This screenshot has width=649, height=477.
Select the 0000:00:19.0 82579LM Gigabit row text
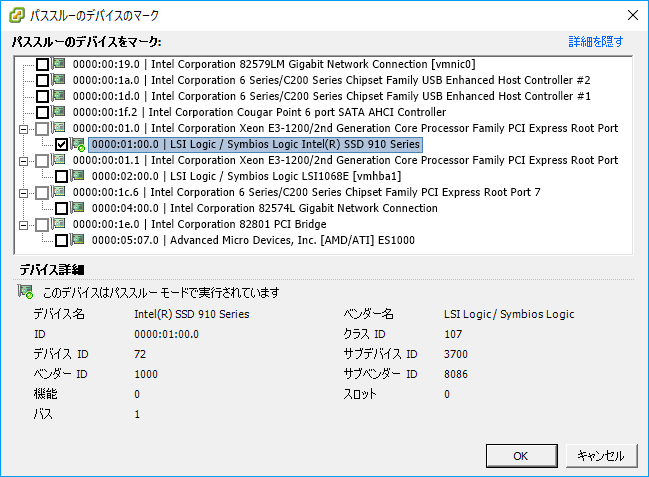pos(274,64)
